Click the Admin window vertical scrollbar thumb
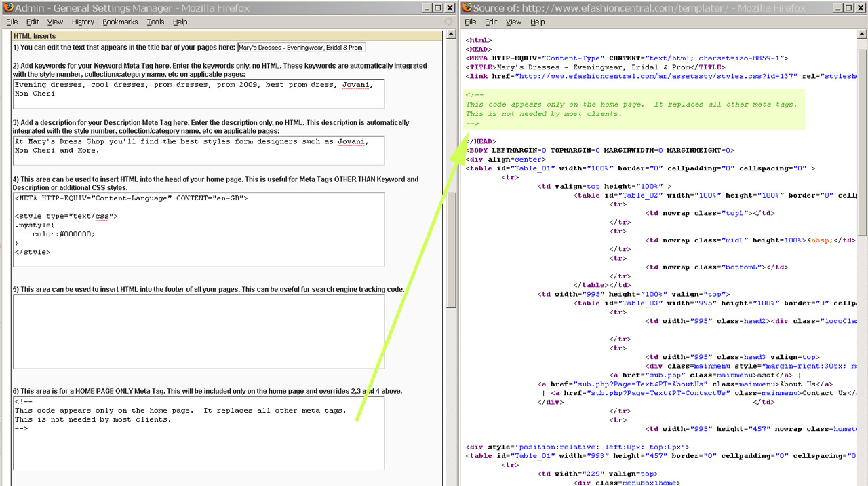Screen dimensions: 868x486 [451, 250]
